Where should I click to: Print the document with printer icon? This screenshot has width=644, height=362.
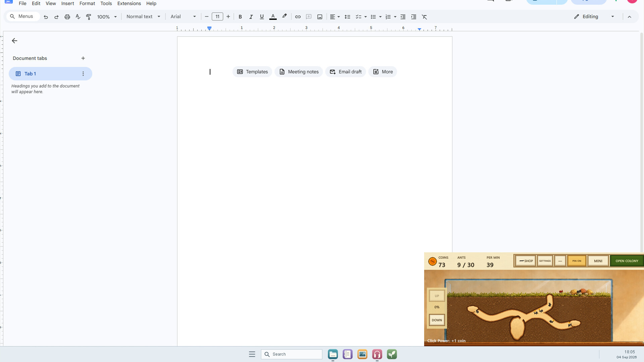tap(67, 17)
